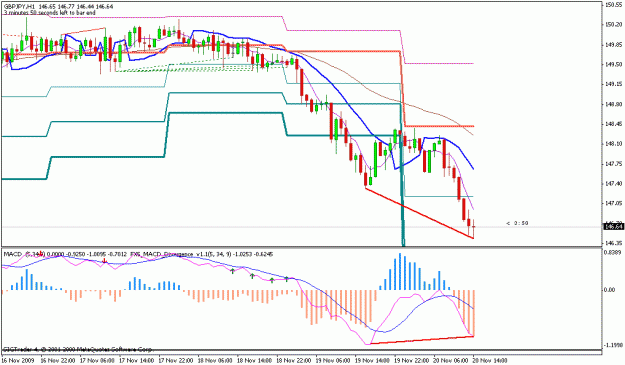Click the GBPJPY,H1 chart title
This screenshot has width=625, height=365.
pos(20,7)
